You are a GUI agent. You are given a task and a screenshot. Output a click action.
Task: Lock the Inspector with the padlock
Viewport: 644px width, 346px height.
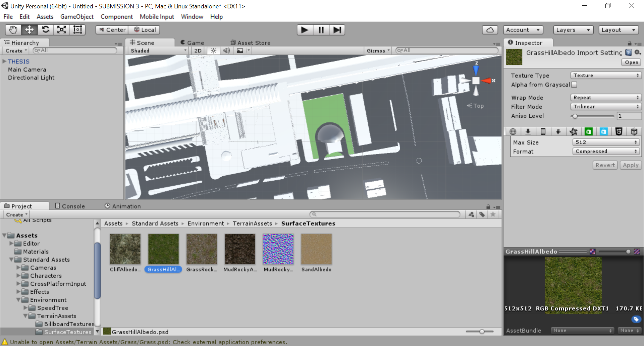(630, 43)
